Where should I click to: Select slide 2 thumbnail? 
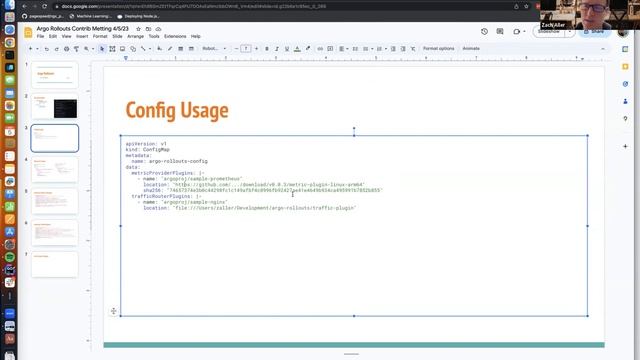[55, 107]
